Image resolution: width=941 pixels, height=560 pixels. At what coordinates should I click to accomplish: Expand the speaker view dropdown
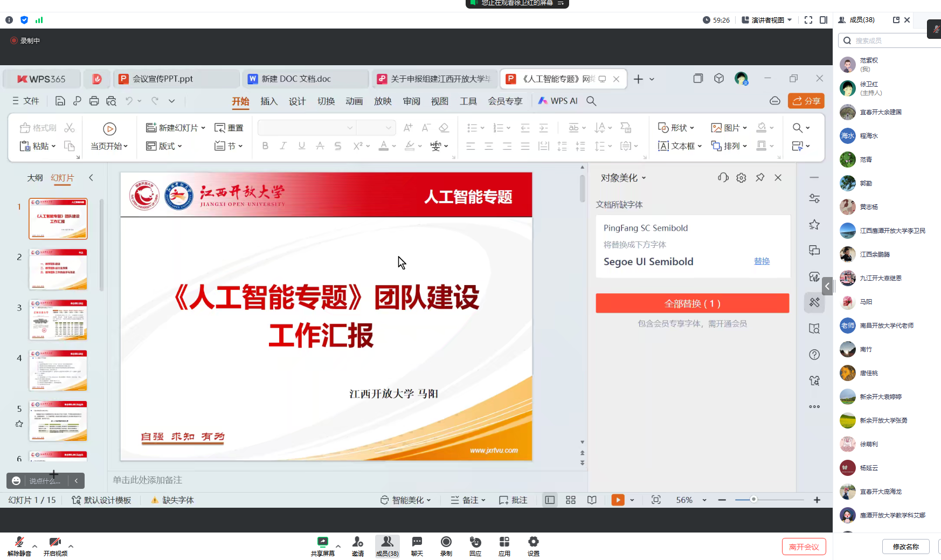point(790,20)
